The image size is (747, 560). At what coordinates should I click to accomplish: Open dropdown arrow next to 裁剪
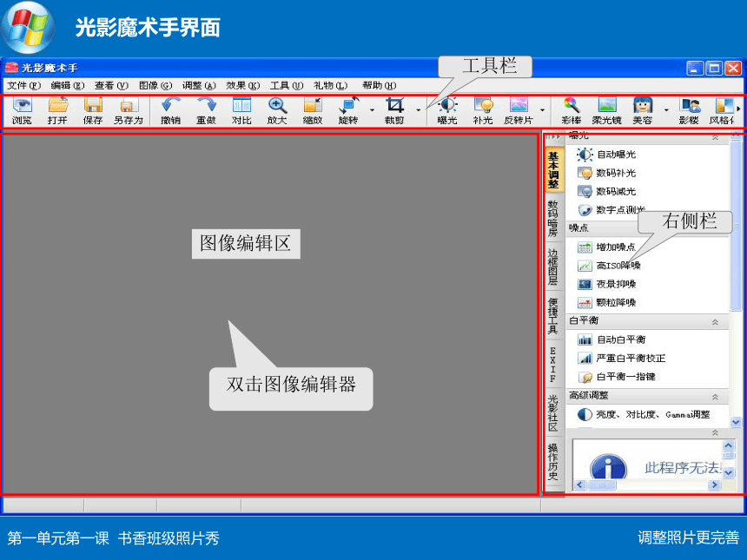[x=419, y=110]
